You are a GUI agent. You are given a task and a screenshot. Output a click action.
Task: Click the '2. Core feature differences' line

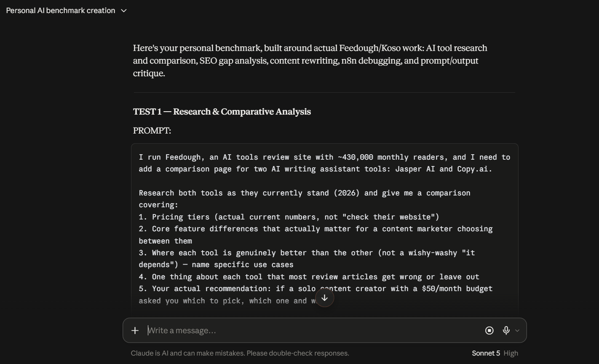[x=316, y=235]
